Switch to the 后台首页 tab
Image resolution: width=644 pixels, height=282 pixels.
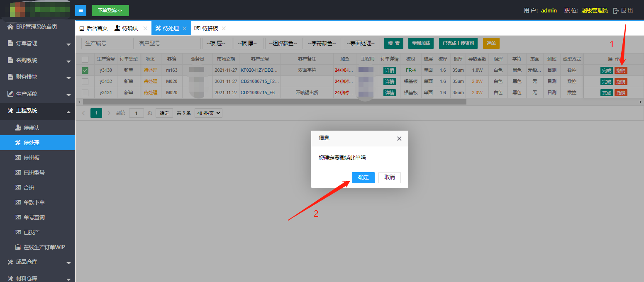93,29
